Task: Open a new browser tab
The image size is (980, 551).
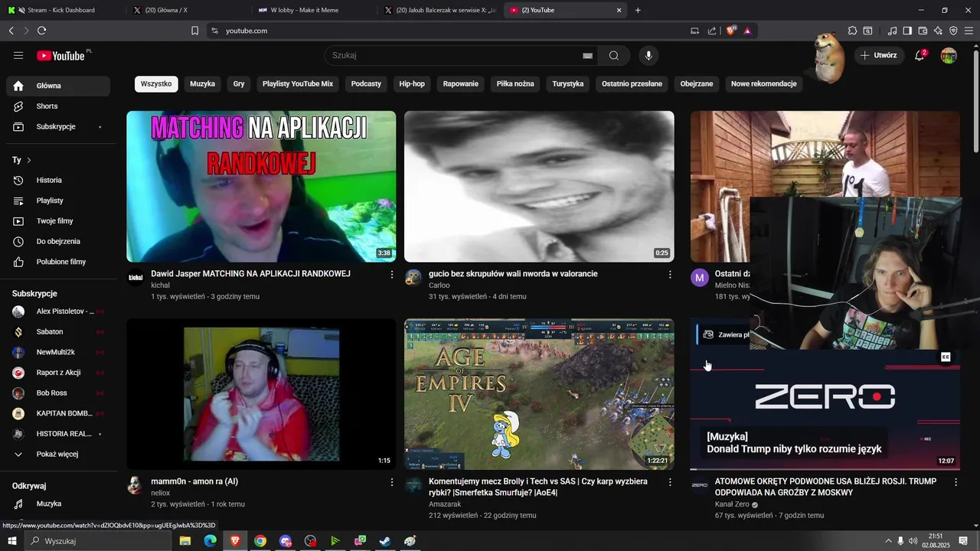Action: pos(638,10)
